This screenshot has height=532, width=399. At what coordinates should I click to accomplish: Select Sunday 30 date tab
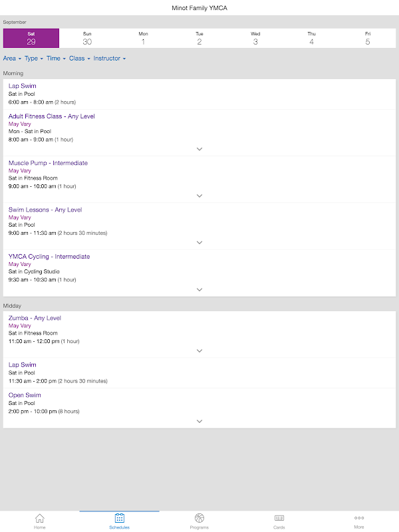(x=87, y=38)
